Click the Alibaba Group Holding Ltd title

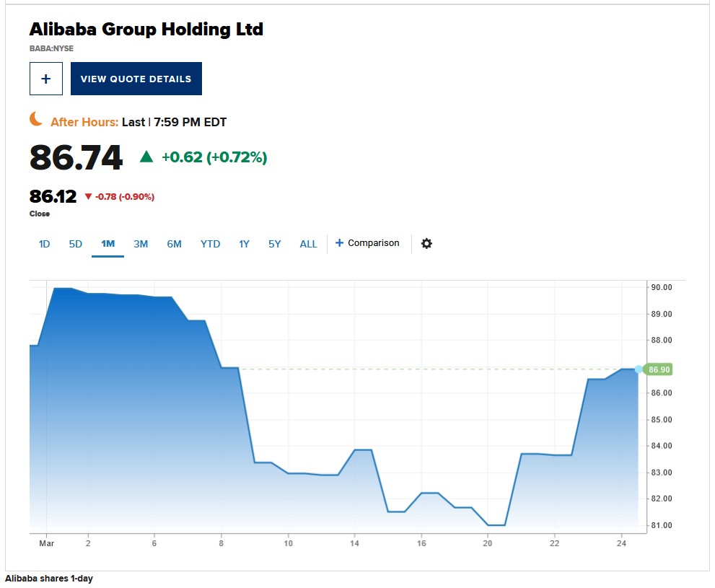(146, 30)
